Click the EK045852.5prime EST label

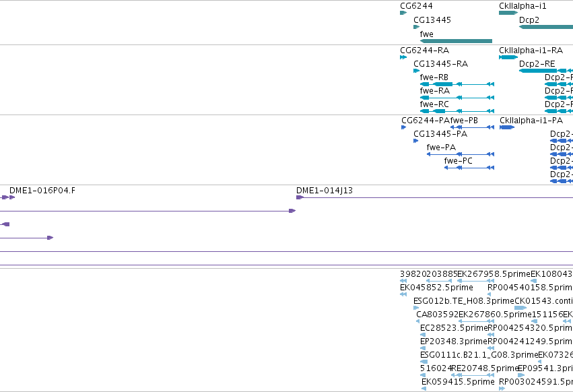pos(436,288)
